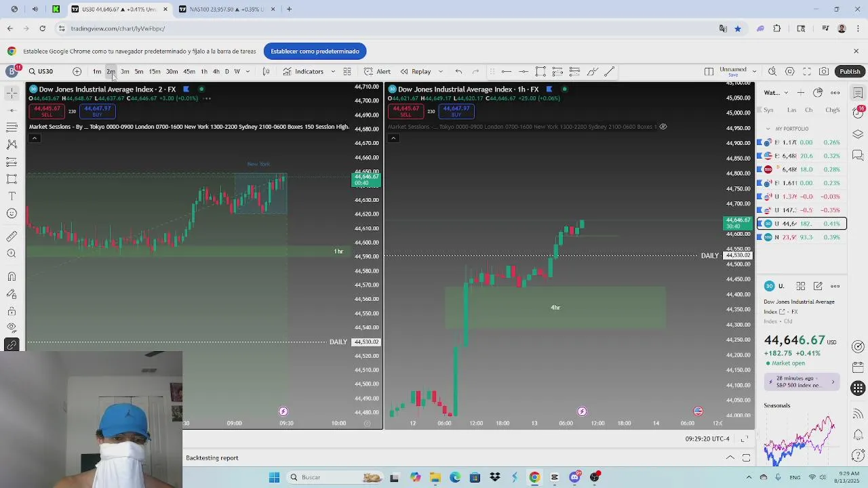Select the crosshair cursor tool in left sidebar
868x488 pixels.
click(12, 93)
